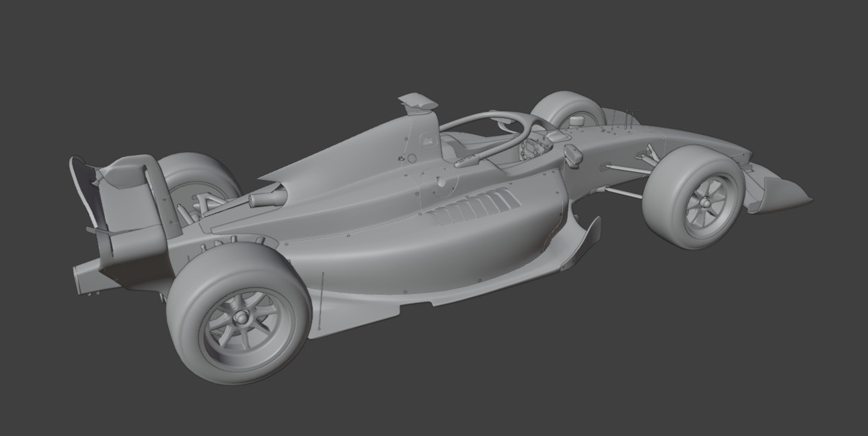Select the far-side rear wheel behind the rear wing

tap(199, 180)
